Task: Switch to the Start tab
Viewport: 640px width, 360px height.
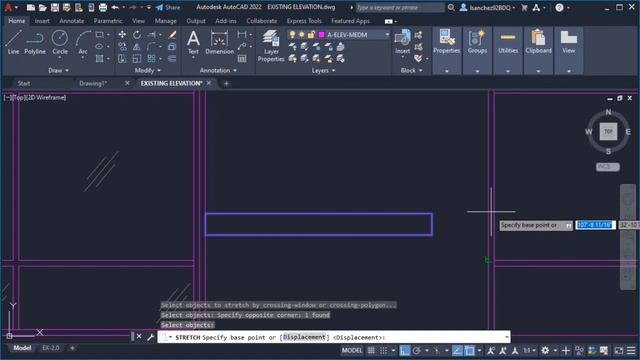Action: 24,83
